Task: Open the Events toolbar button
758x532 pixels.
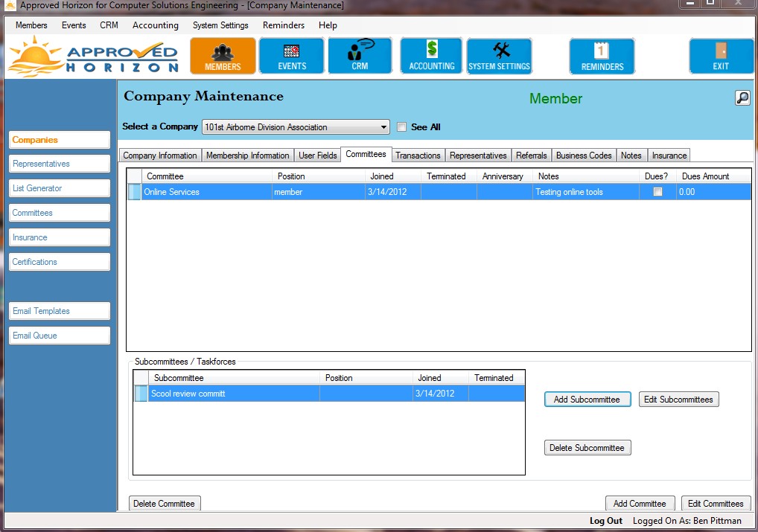Action: pyautogui.click(x=291, y=56)
